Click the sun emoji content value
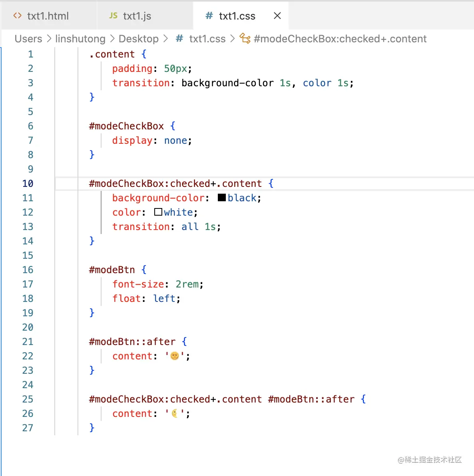The width and height of the screenshot is (474, 476). (175, 356)
